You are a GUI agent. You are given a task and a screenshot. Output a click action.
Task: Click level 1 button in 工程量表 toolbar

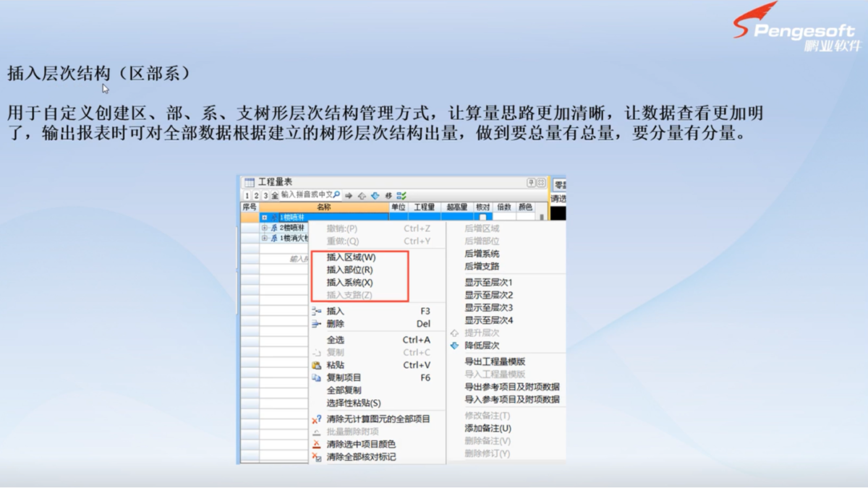(x=247, y=196)
